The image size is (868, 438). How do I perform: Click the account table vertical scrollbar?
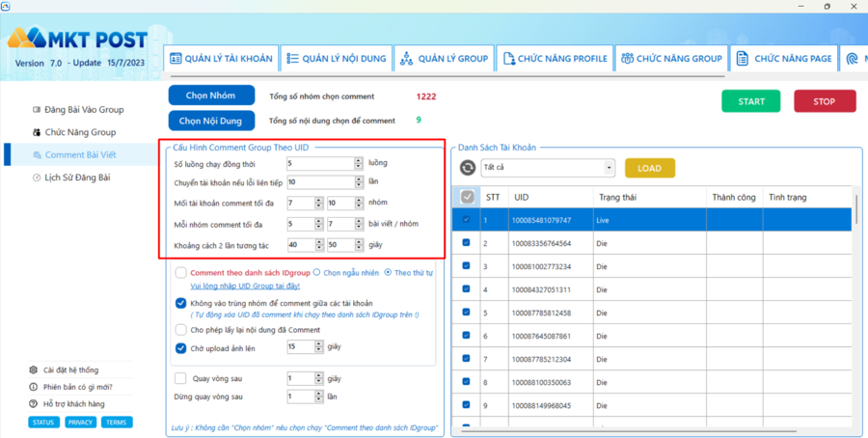(856, 207)
